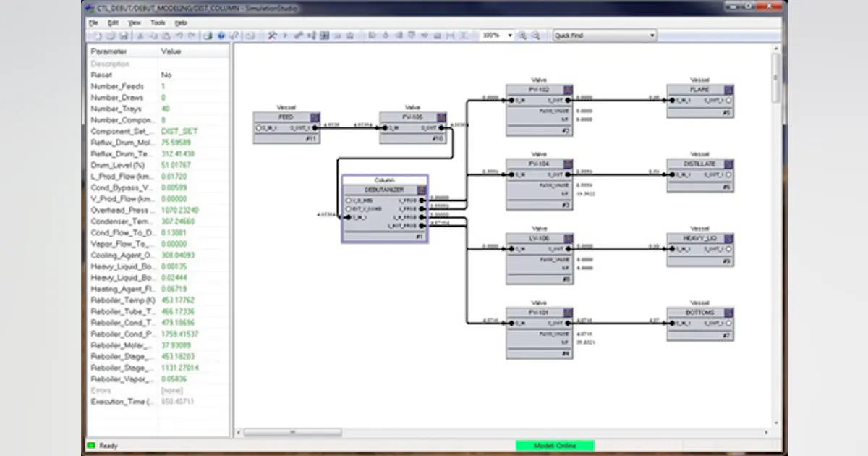Click the BOTTOMS vessel block icon
This screenshot has width=868, height=456.
click(729, 312)
